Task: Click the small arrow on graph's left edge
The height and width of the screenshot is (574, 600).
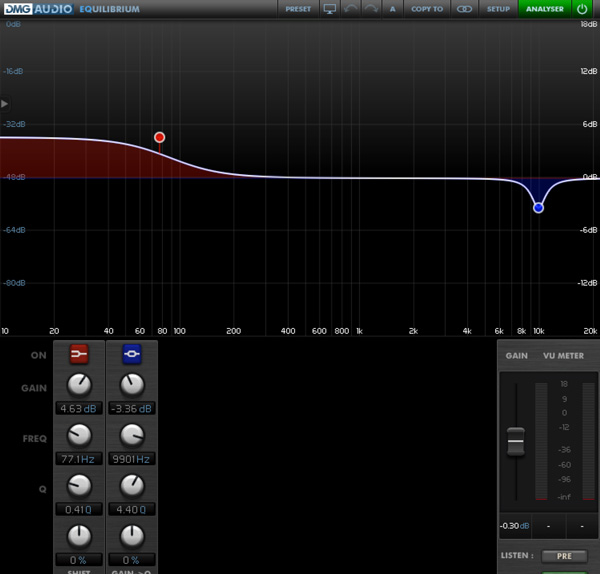Action: 5,103
